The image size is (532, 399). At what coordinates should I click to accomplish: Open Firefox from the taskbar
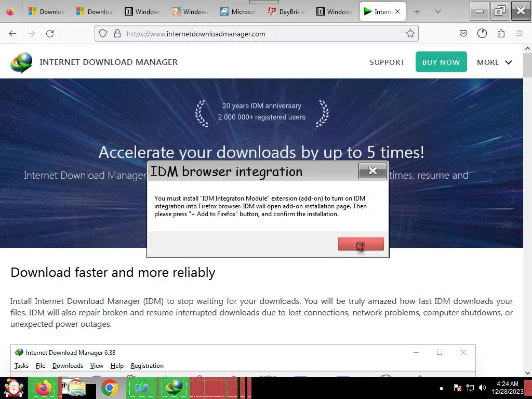tap(44, 388)
